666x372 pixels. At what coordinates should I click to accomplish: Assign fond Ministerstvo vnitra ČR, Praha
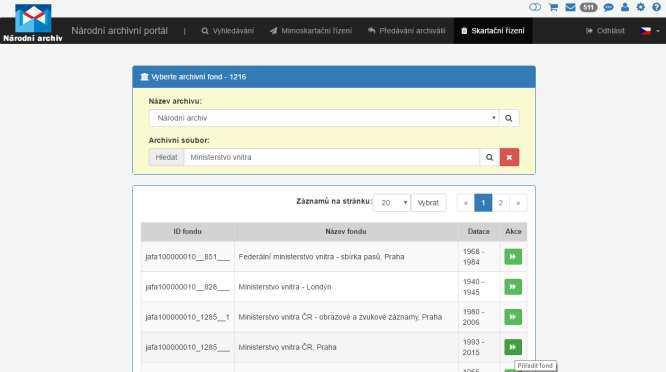(x=513, y=347)
